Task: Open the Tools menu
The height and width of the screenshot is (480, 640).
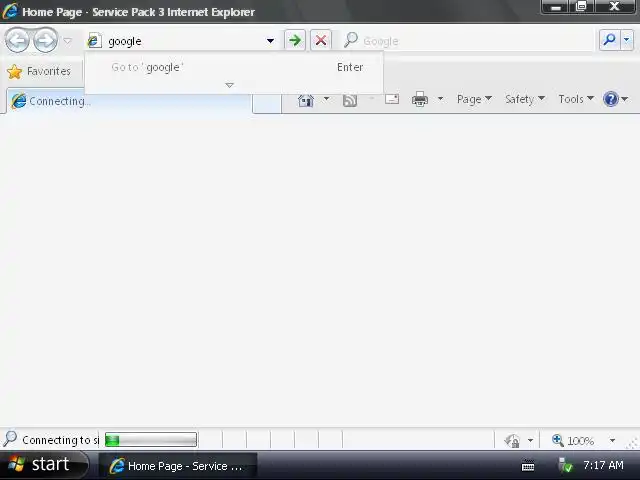Action: coord(576,99)
